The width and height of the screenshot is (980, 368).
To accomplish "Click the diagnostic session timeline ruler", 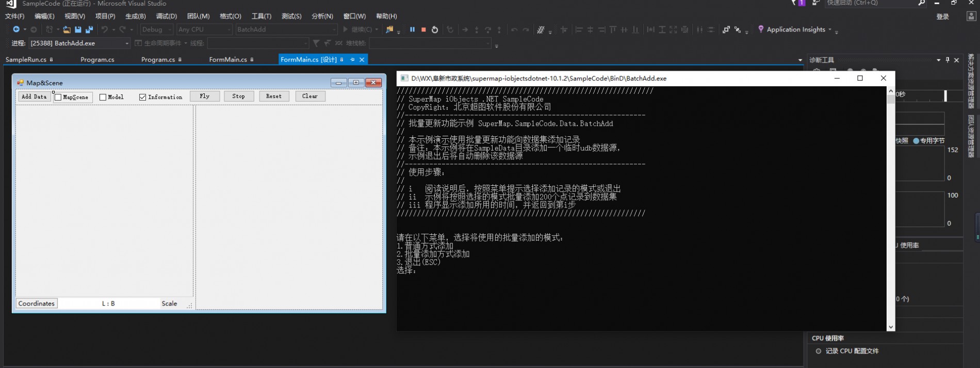I will tap(928, 95).
